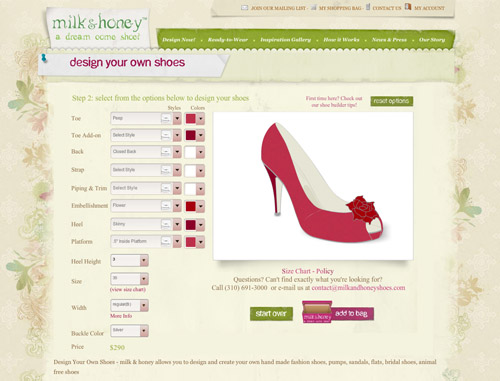Open the Inspiration Gallery menu item
The image size is (500, 381).
pos(285,40)
